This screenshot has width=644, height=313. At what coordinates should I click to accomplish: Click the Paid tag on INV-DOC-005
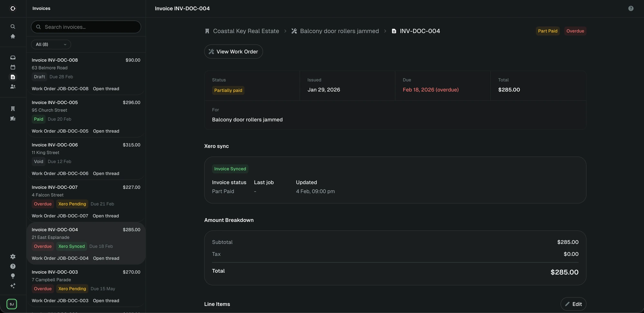tap(38, 119)
